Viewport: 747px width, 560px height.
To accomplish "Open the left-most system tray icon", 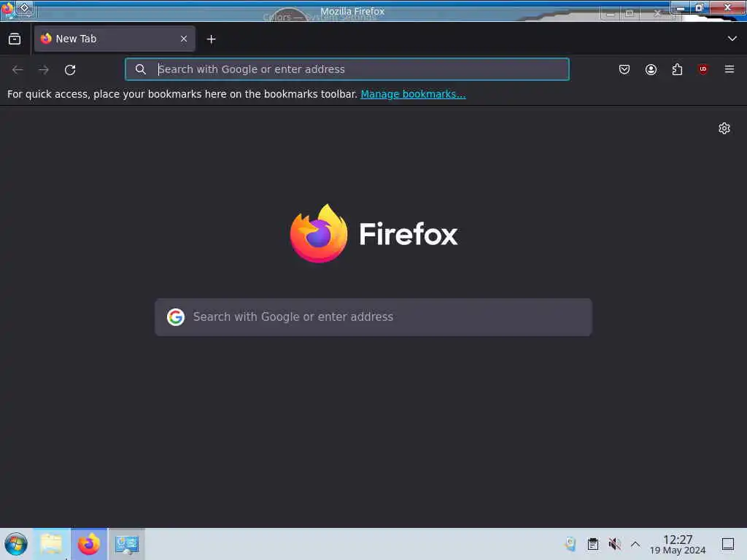I will pyautogui.click(x=570, y=544).
